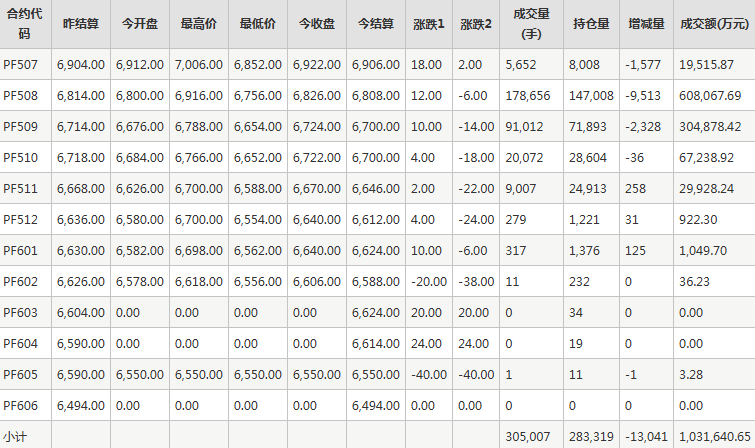The image size is (755, 448).
Task: Click PF511 settlement price 6,646.00
Action: pos(376,188)
